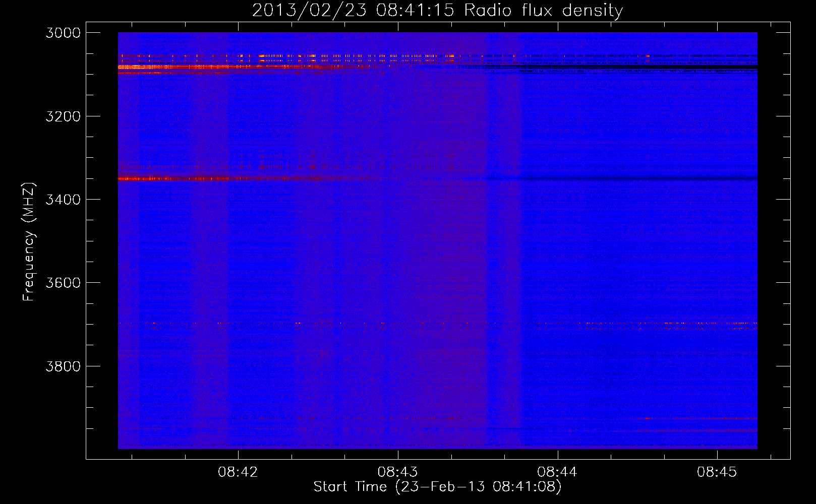816x504 pixels.
Task: Click the 08:43 time tick label
Action: 398,472
